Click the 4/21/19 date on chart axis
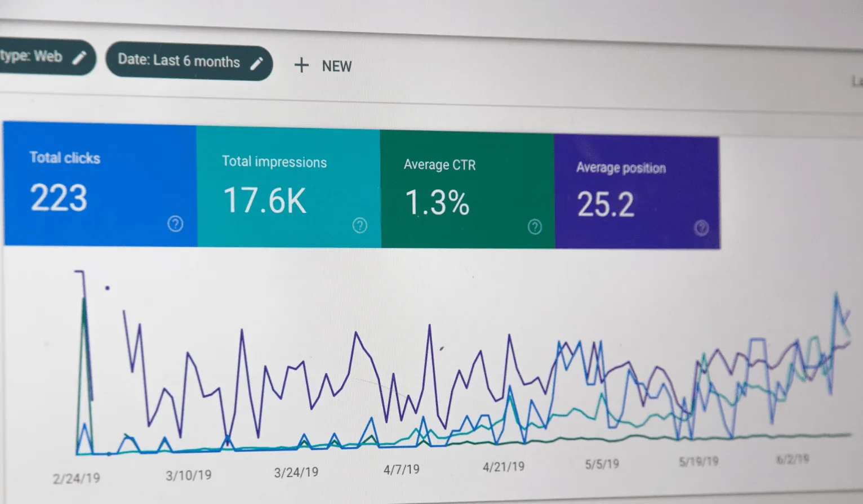 [x=503, y=466]
